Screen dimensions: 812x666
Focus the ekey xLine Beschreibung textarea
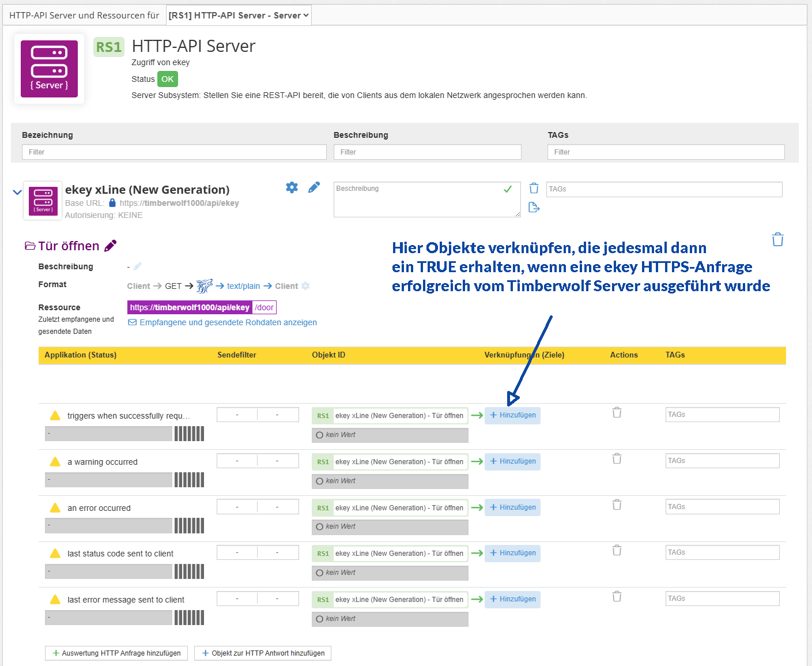(x=427, y=200)
